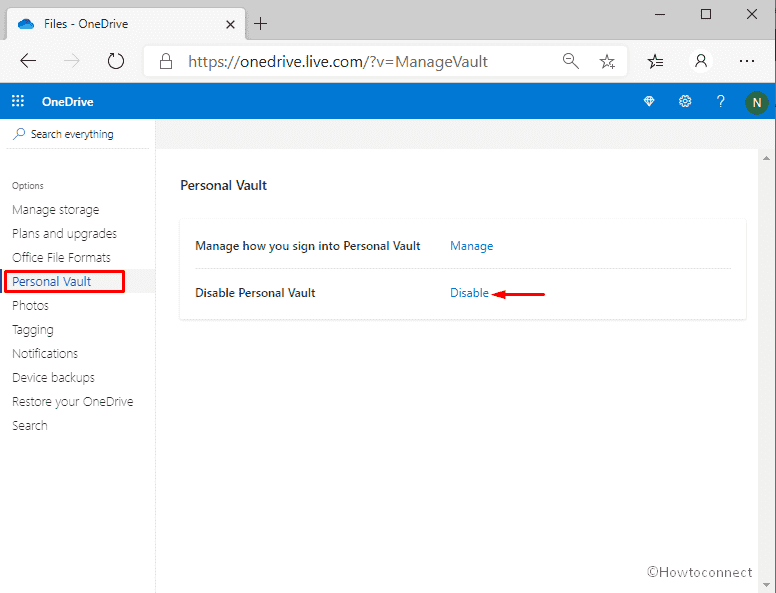Select Personal Vault in the options list
This screenshot has height=593, width=776.
[x=51, y=281]
